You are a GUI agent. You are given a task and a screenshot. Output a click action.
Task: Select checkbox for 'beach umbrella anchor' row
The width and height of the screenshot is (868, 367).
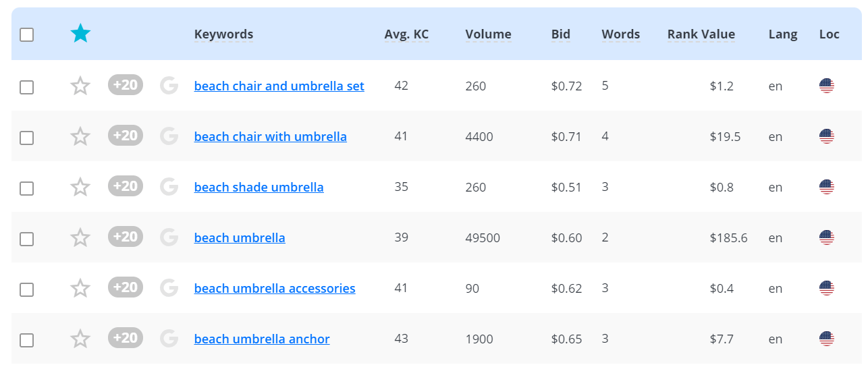pyautogui.click(x=27, y=340)
